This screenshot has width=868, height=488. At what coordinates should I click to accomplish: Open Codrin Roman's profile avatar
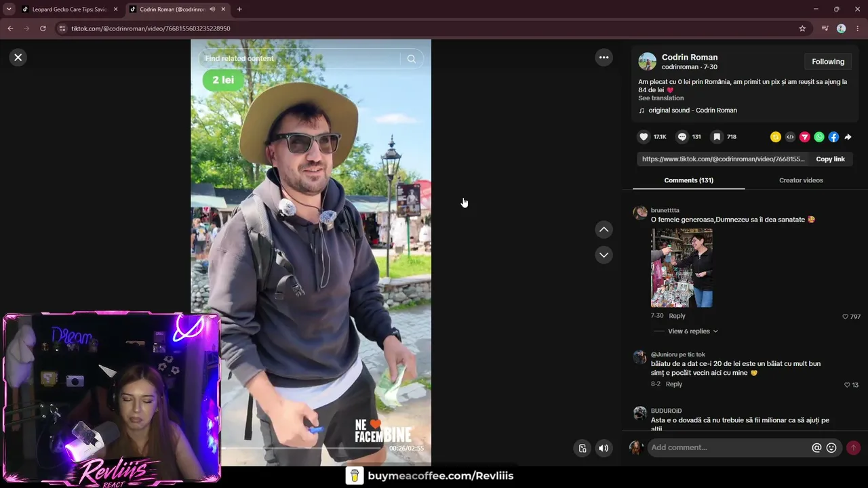[x=648, y=62]
